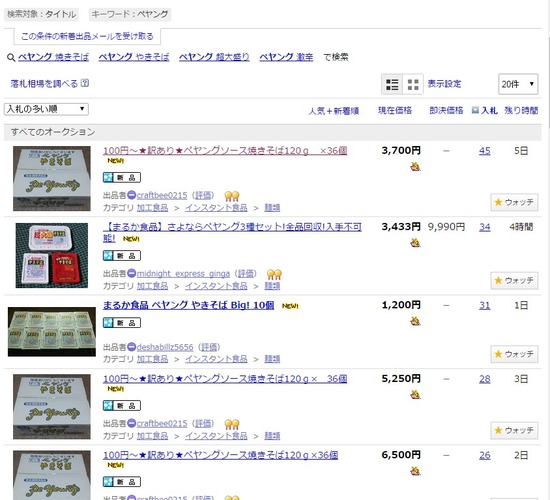Viewport: 550px width, 500px height.
Task: View 28 bids count link
Action: pyautogui.click(x=484, y=379)
